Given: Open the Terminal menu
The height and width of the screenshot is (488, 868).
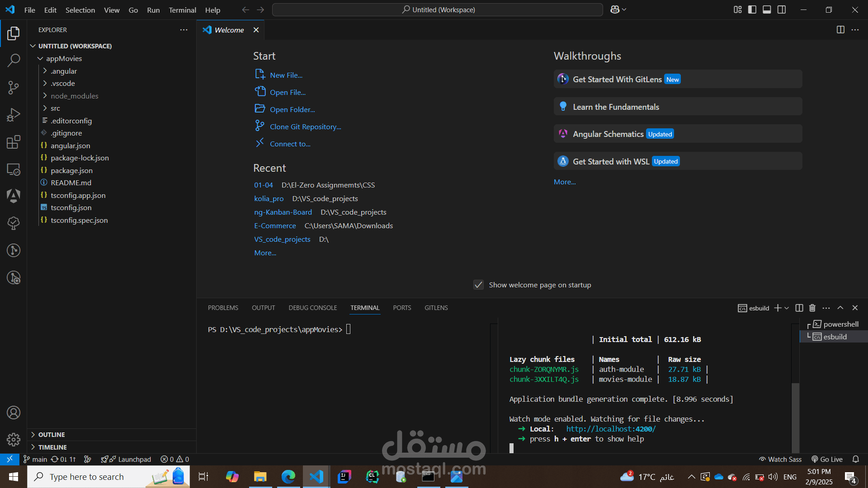Looking at the screenshot, I should click(x=182, y=10).
